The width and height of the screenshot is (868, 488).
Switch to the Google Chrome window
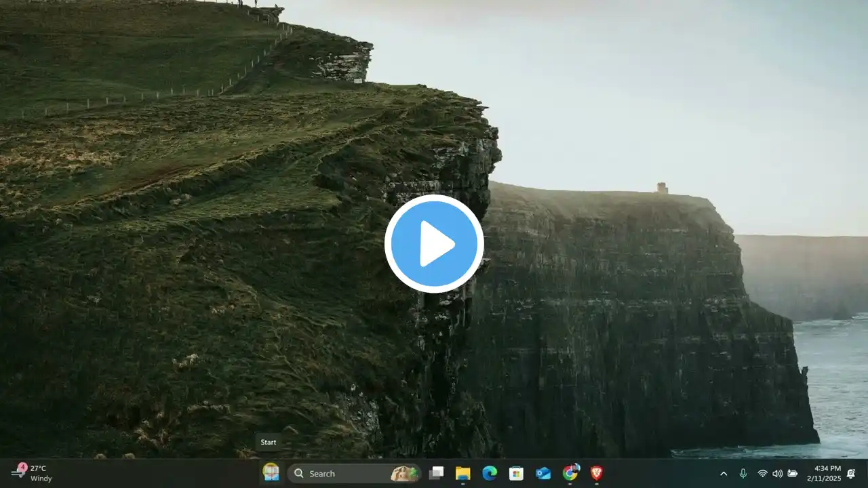(x=570, y=472)
